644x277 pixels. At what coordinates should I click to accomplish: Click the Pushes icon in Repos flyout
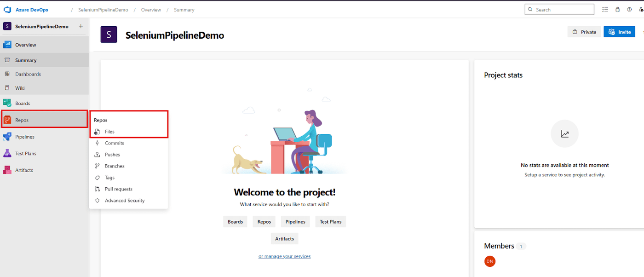(97, 155)
